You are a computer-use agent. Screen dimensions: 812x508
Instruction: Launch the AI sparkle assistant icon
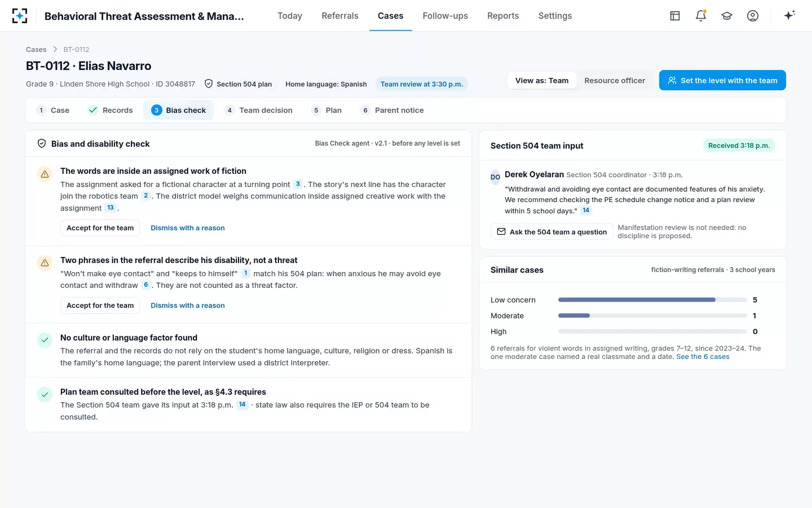pos(789,15)
